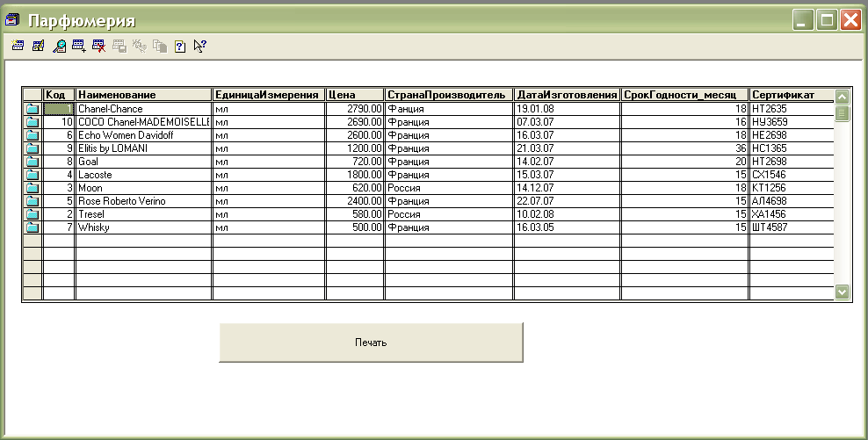Click the country cell Фанция

pos(449,109)
